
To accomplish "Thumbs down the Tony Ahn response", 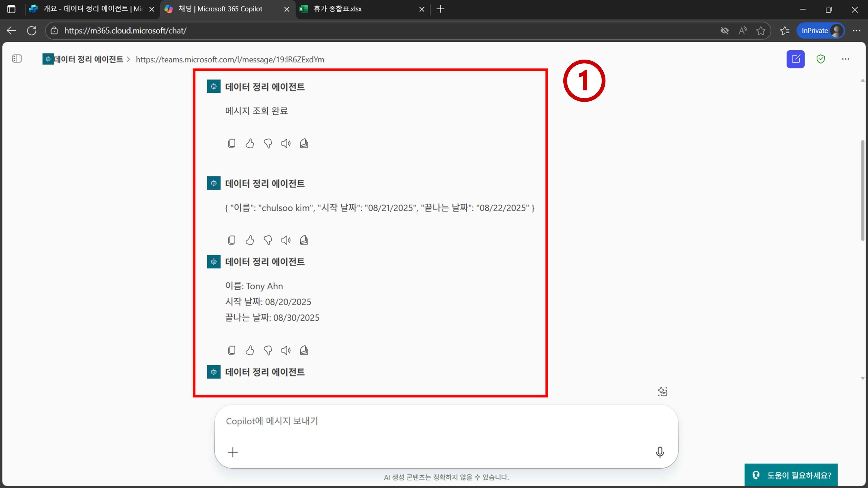I will tap(268, 350).
